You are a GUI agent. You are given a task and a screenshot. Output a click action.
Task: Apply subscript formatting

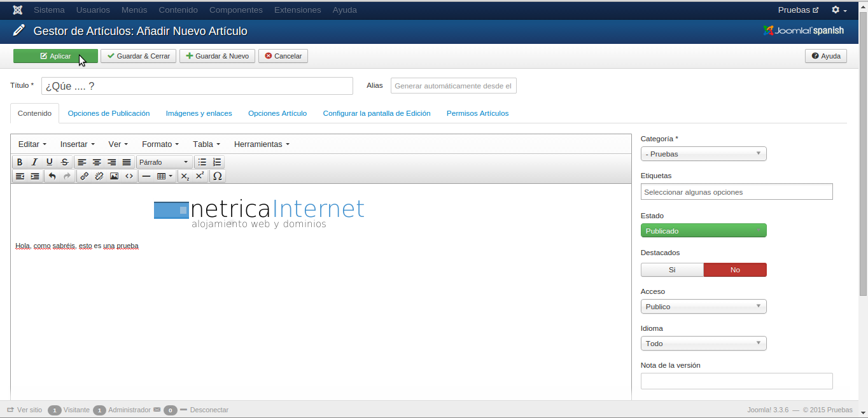coord(185,176)
